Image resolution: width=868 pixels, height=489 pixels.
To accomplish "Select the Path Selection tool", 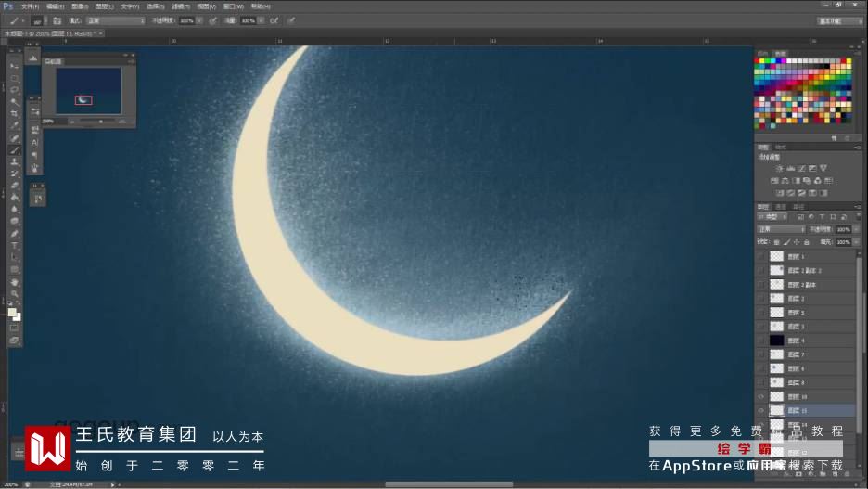I will pos(15,258).
